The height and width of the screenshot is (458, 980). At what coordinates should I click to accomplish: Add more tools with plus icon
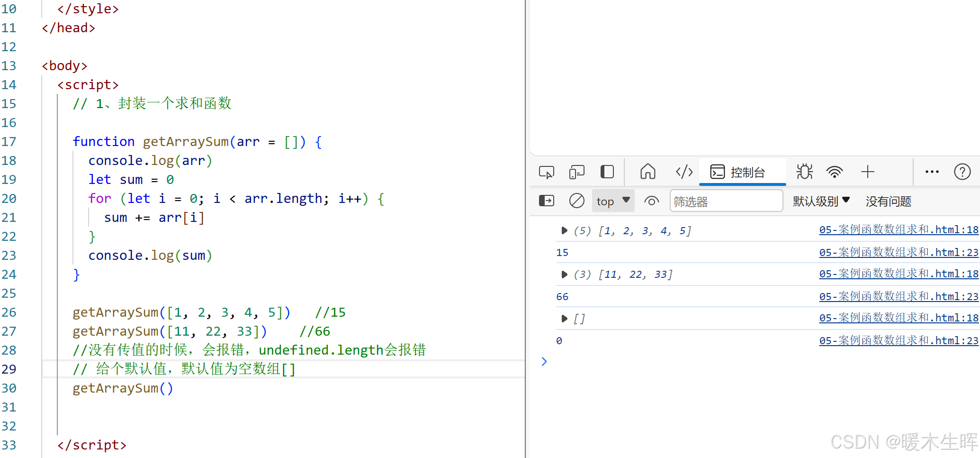pyautogui.click(x=867, y=172)
